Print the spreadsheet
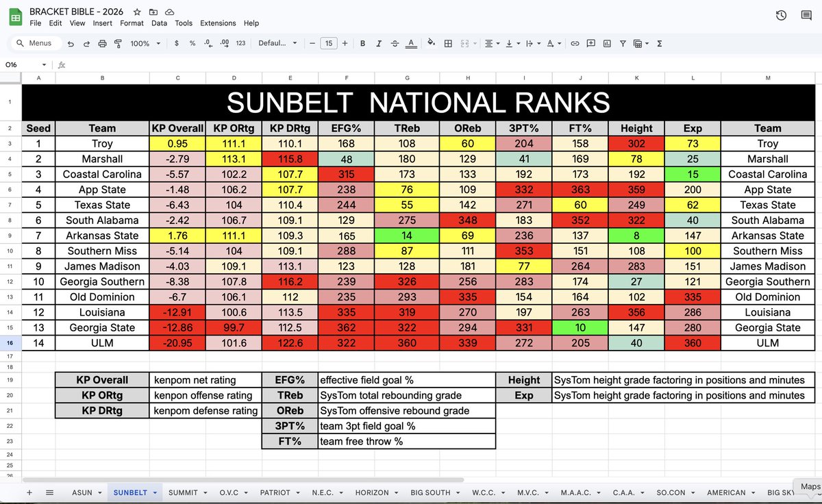Viewport: 822px width, 504px height. [x=102, y=43]
